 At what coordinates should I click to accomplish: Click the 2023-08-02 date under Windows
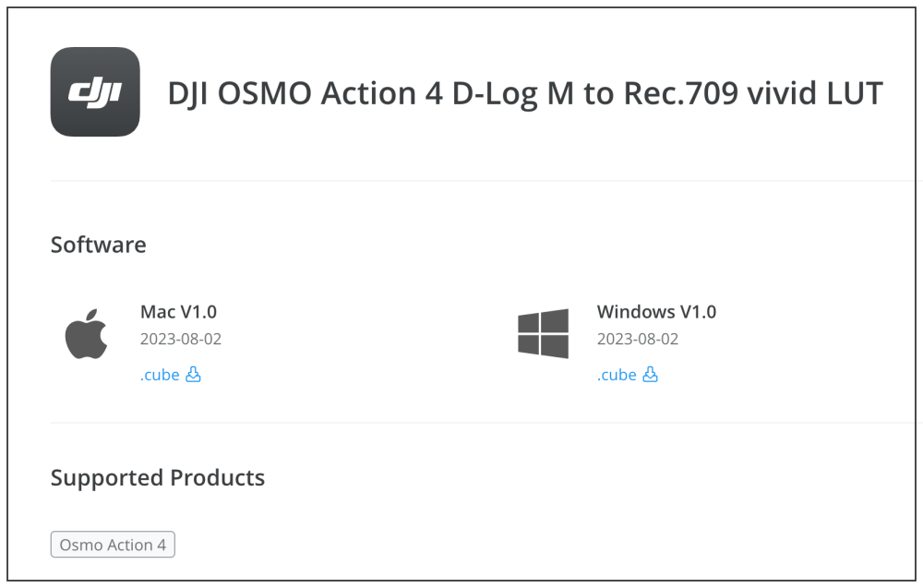coord(638,339)
